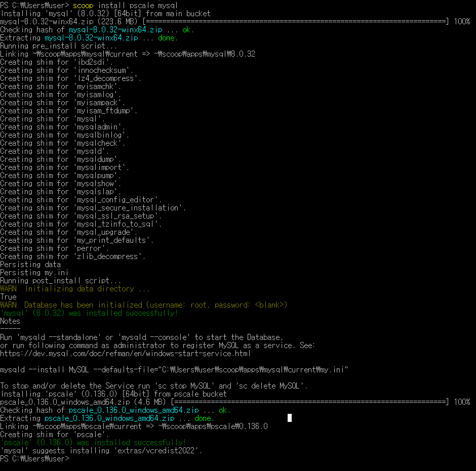Click the green mysql installed successfully message
476x471 pixels.
pos(89,313)
